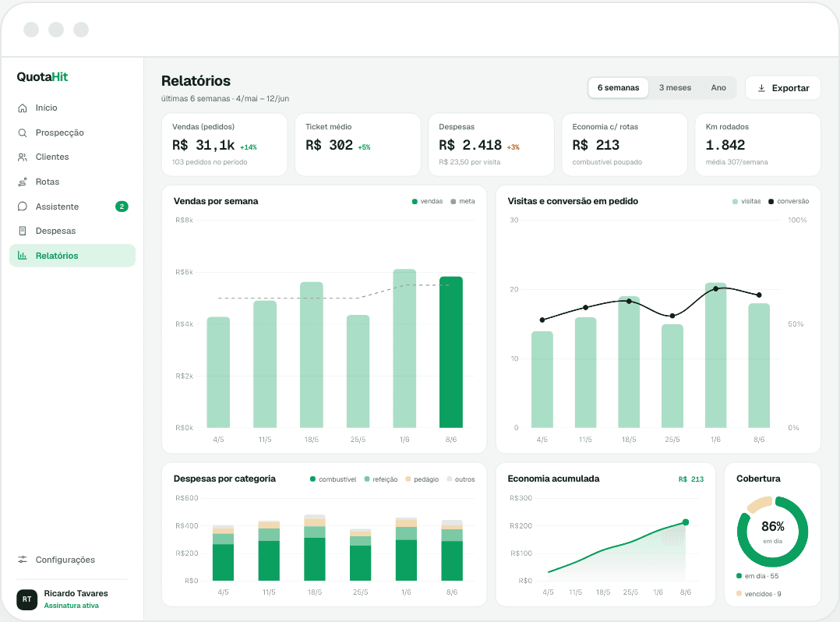Image resolution: width=840 pixels, height=622 pixels.
Task: Click the Assistente chat bubble icon
Action: point(23,207)
